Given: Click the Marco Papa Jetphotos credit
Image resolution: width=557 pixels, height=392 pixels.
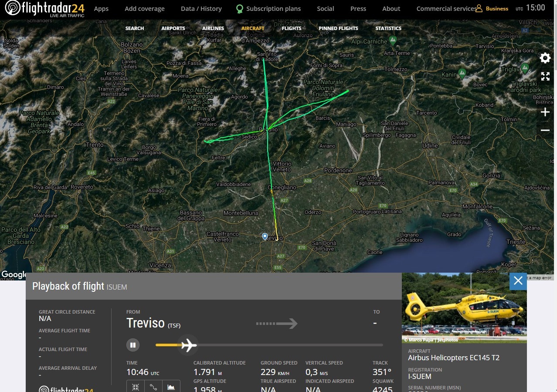Looking at the screenshot, I should pos(431,340).
